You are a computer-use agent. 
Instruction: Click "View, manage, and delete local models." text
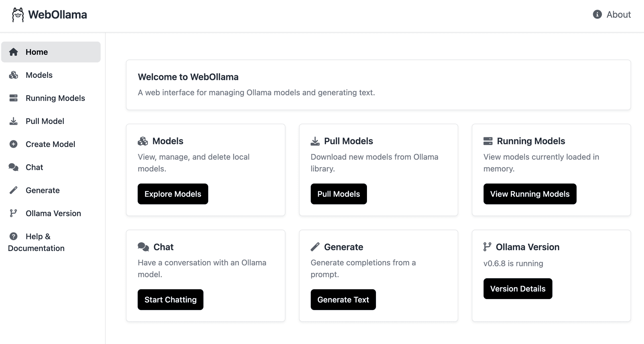[194, 163]
